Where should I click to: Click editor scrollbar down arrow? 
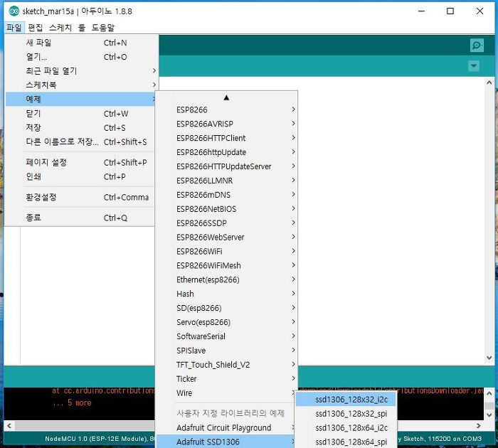point(489,358)
